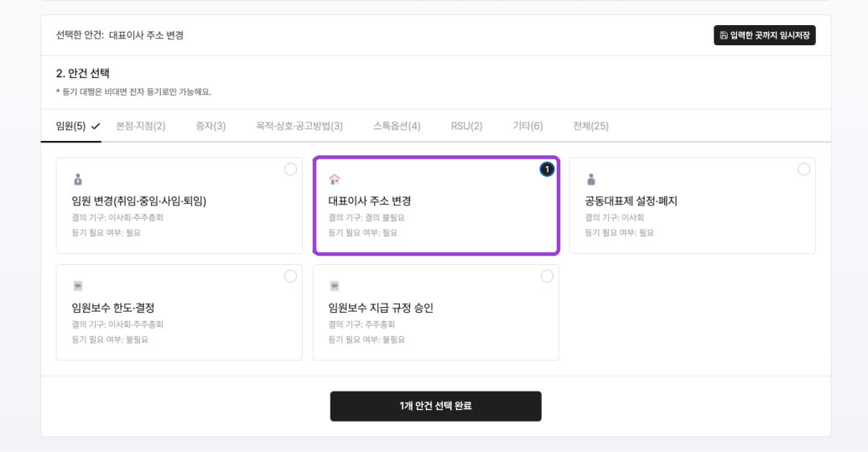Open the 증자(3) tab

coord(211,126)
